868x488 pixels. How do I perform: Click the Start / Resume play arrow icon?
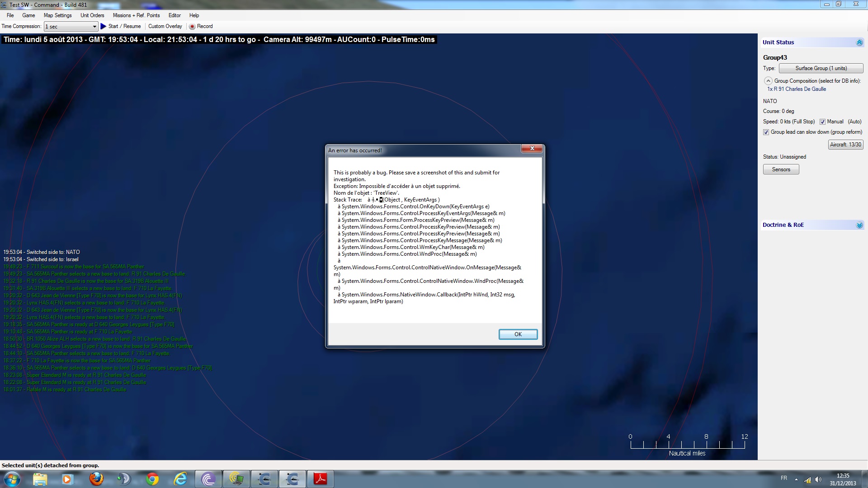[104, 26]
